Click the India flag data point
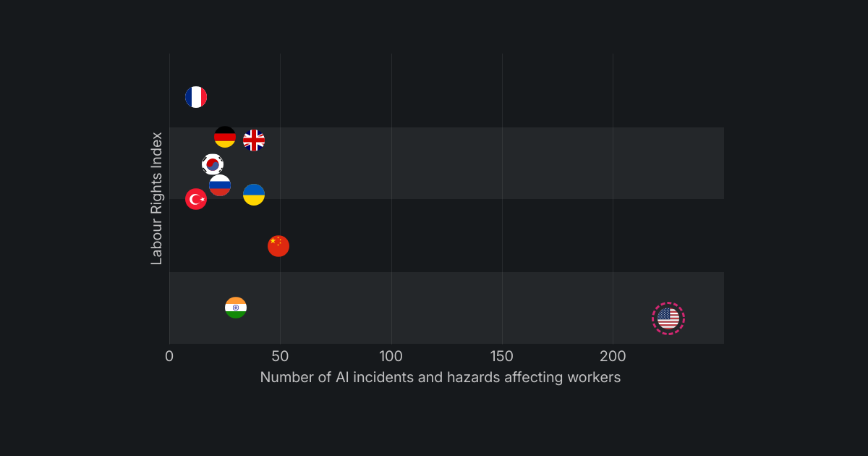868x456 pixels. (x=236, y=308)
